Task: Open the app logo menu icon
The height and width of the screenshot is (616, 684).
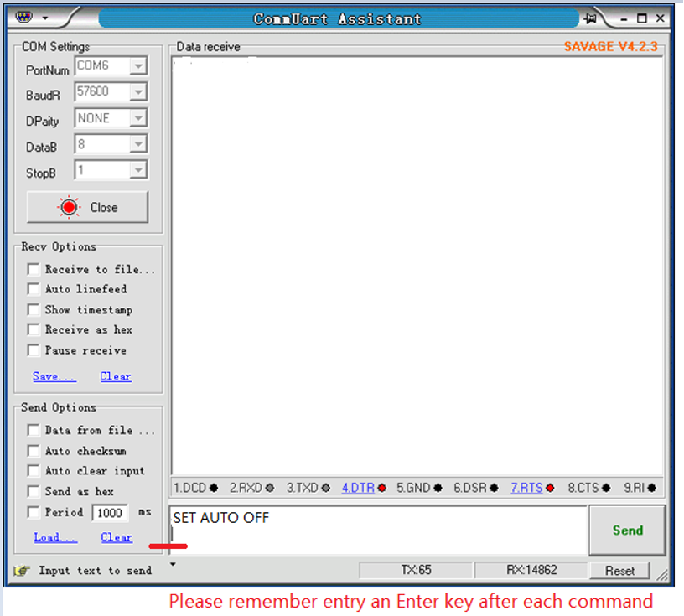Action: 24,18
